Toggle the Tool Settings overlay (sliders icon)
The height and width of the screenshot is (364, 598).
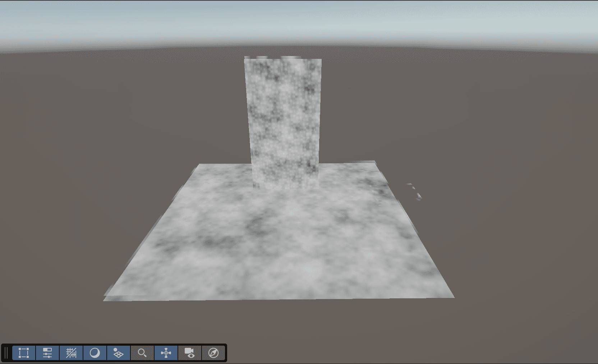(47, 353)
